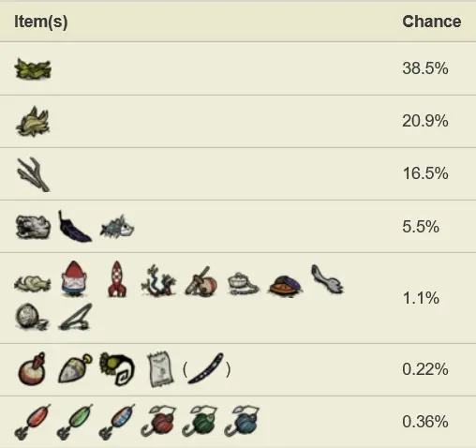Click the twigs icon
This screenshot has width=476, height=448.
click(33, 174)
